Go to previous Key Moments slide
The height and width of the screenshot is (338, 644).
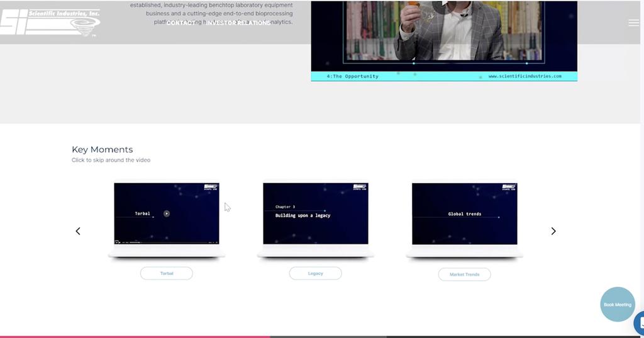coord(78,231)
